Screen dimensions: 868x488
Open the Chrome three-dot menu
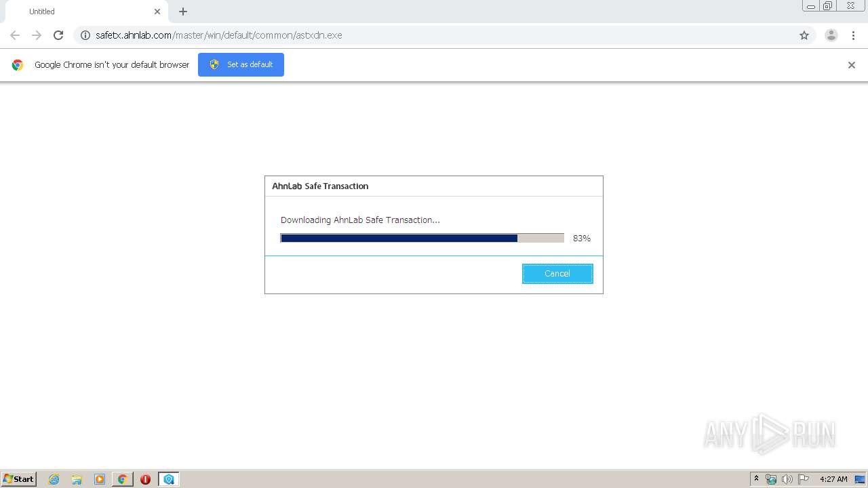pos(853,35)
